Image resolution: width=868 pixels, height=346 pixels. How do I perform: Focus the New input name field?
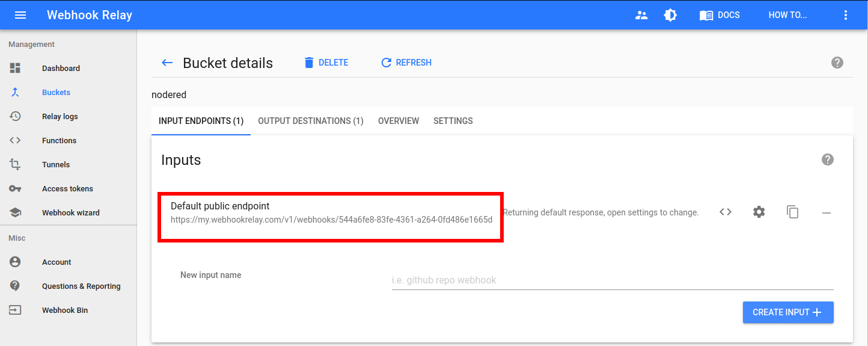pos(612,280)
